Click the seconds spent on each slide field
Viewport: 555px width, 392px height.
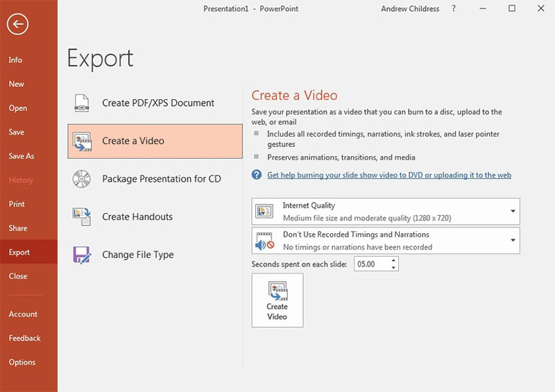pos(371,264)
